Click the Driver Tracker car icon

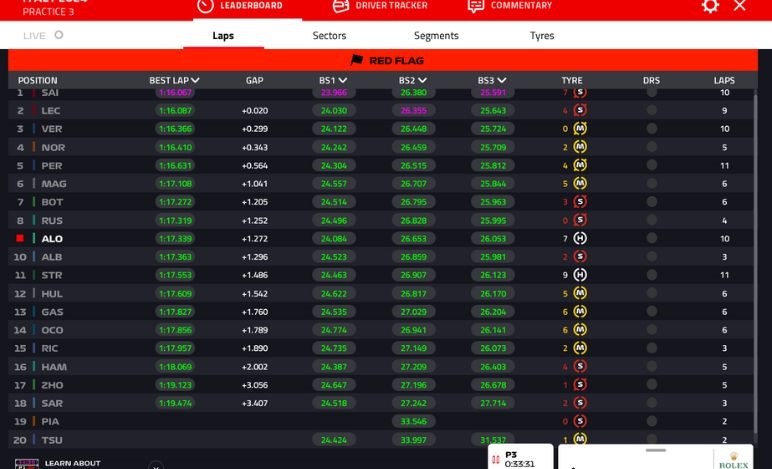pos(341,6)
